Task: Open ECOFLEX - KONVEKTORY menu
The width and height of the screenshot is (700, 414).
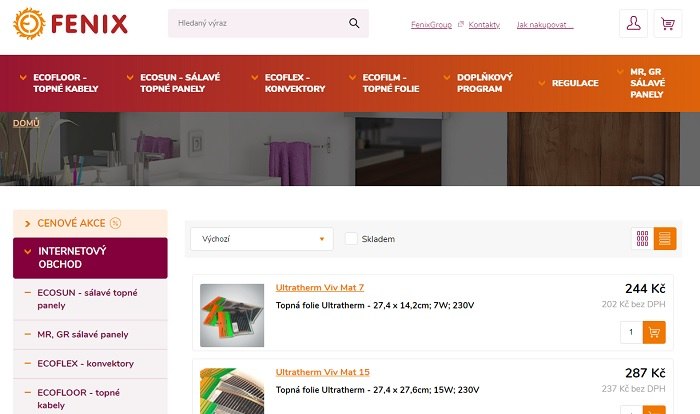Action: point(295,83)
